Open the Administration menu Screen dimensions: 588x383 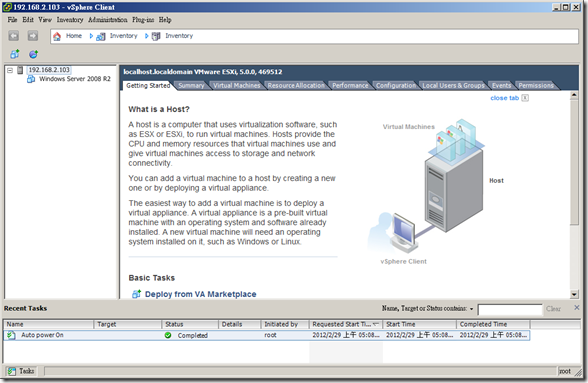[x=108, y=20]
